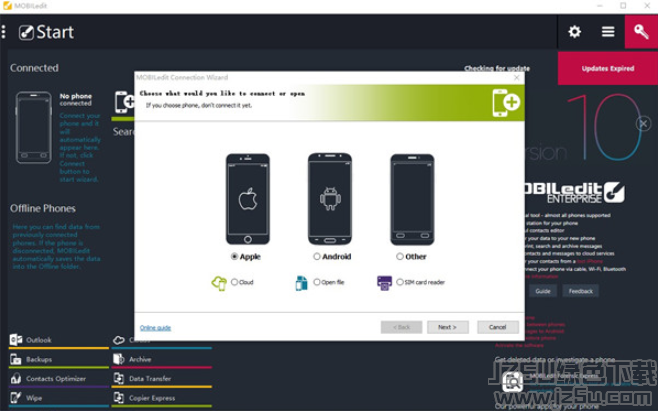
Task: Click the red key activation icon
Action: pyautogui.click(x=641, y=32)
